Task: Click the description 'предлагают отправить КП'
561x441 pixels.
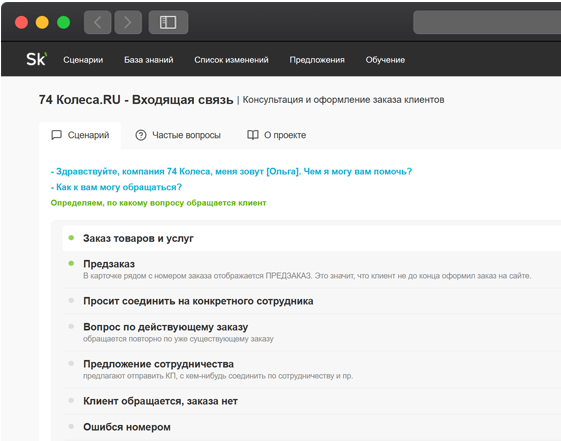Action: point(218,376)
